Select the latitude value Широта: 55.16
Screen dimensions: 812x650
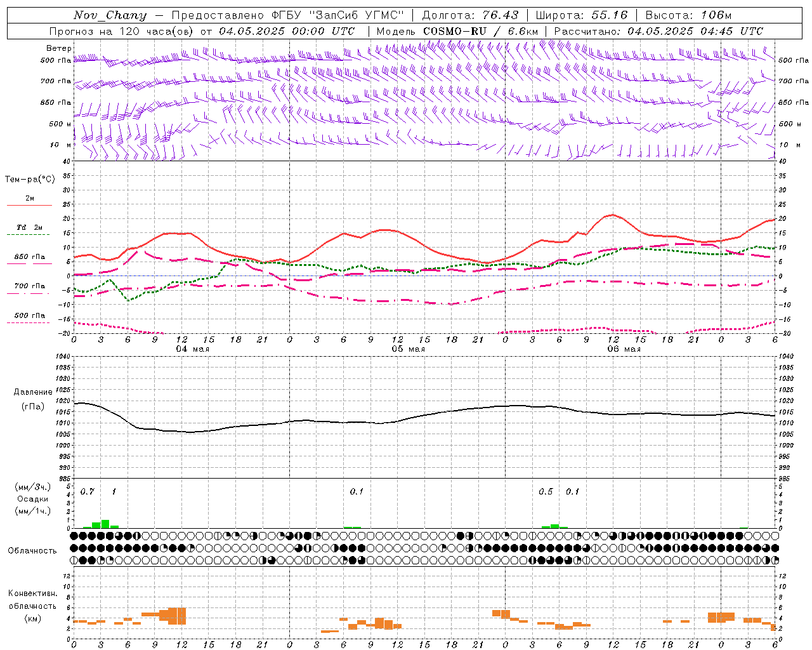[x=582, y=15]
